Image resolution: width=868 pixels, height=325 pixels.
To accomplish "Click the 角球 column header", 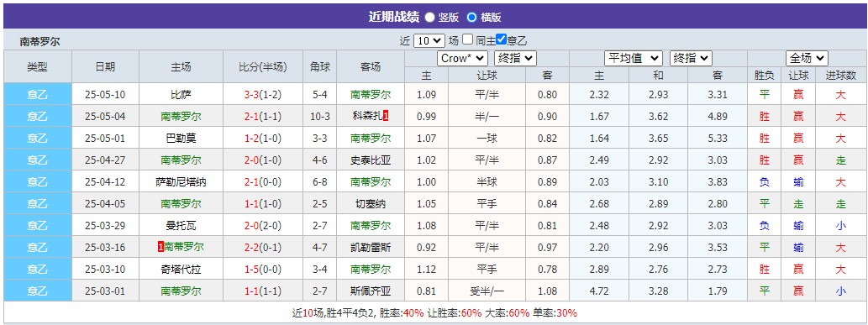I will [320, 66].
